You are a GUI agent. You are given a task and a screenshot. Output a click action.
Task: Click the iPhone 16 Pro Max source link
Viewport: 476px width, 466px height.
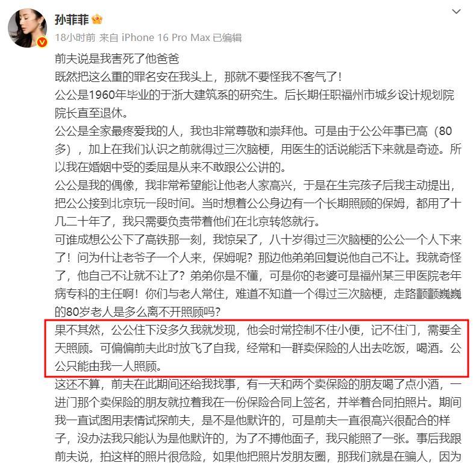(166, 37)
